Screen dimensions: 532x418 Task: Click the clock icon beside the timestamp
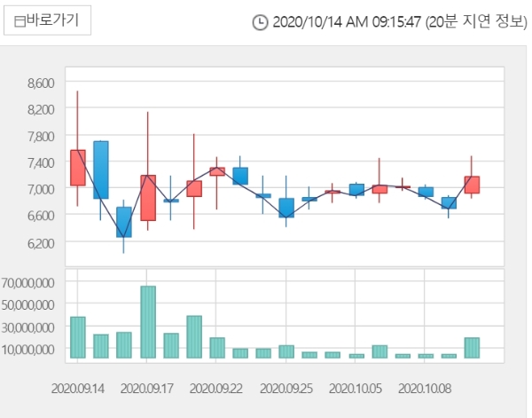(260, 23)
